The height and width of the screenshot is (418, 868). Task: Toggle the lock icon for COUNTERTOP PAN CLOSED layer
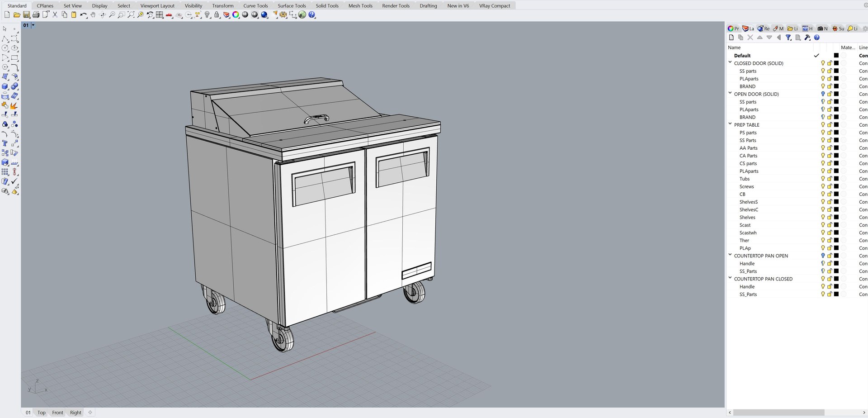(830, 279)
